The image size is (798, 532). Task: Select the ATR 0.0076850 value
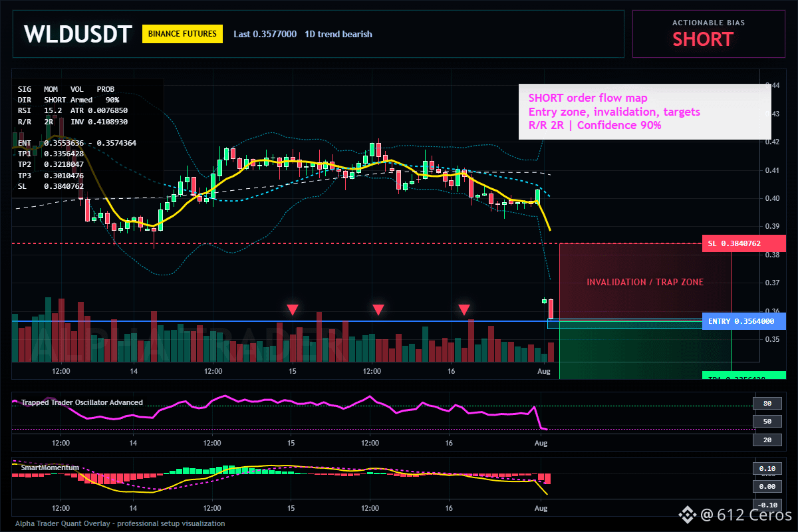[99, 110]
